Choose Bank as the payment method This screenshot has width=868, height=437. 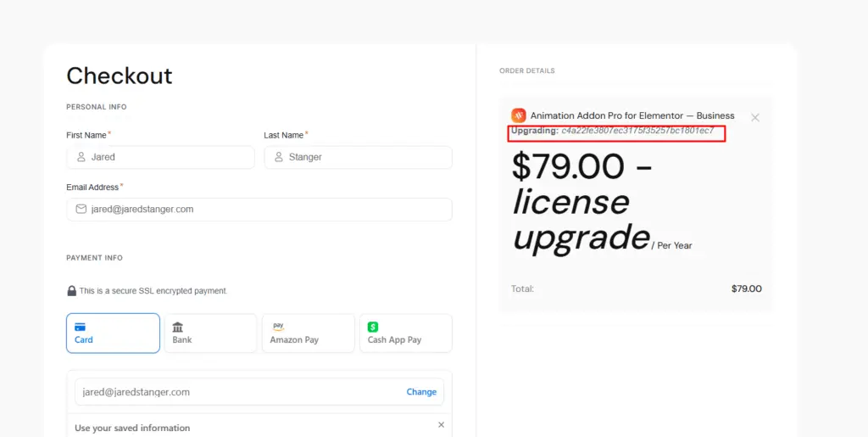210,333
